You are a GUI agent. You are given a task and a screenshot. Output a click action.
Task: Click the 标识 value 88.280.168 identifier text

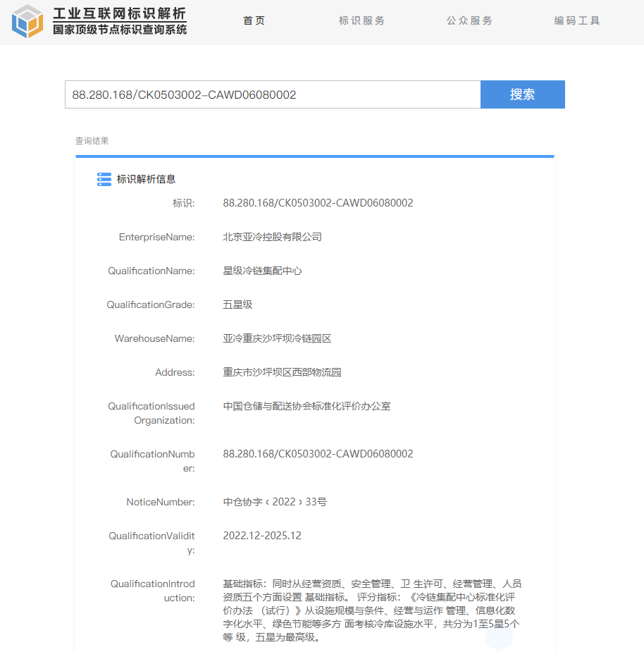[318, 203]
